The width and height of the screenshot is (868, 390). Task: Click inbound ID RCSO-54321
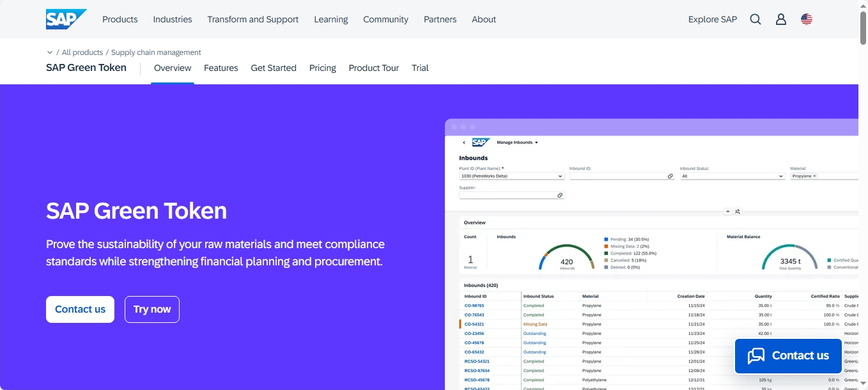pos(477,361)
